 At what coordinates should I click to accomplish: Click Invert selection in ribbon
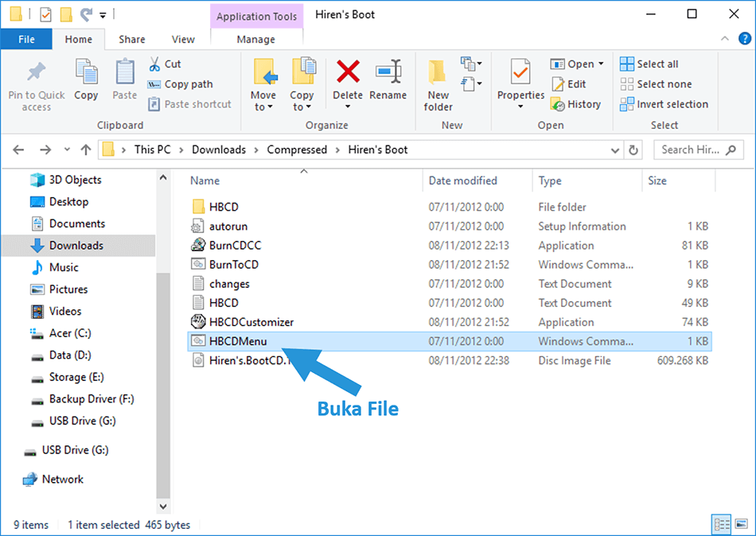(664, 104)
